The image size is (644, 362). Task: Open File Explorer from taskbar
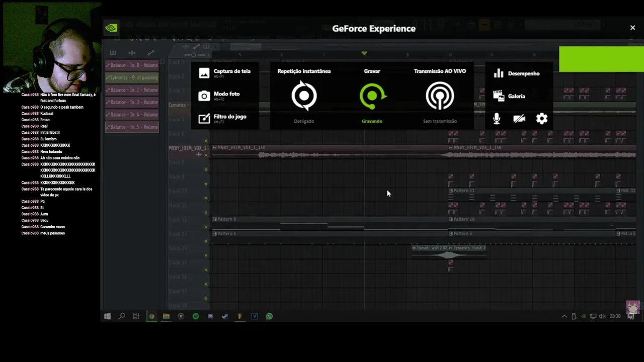(166, 316)
